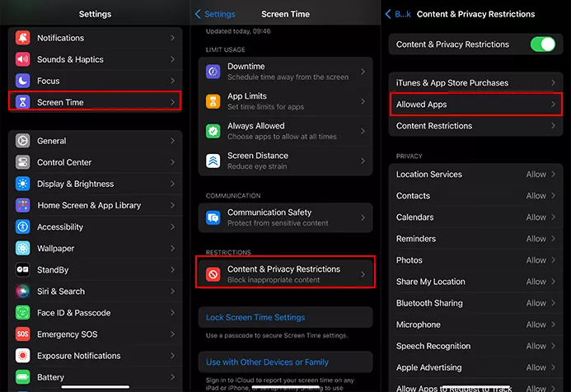Screen dimensions: 571x392
Task: Tap the Face ID & Passcode icon
Action: tap(22, 313)
